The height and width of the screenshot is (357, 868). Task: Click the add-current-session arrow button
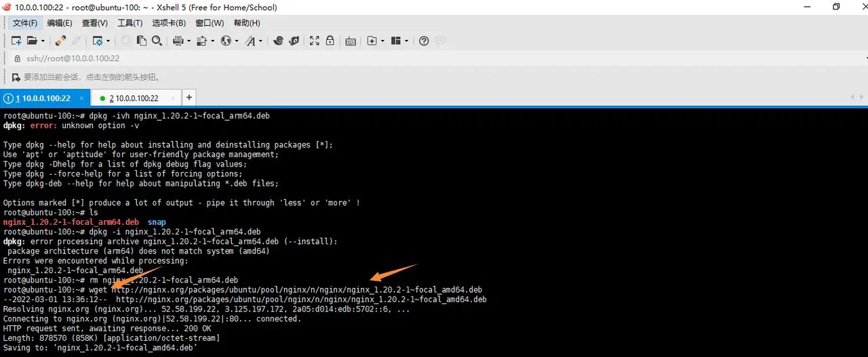coord(16,77)
